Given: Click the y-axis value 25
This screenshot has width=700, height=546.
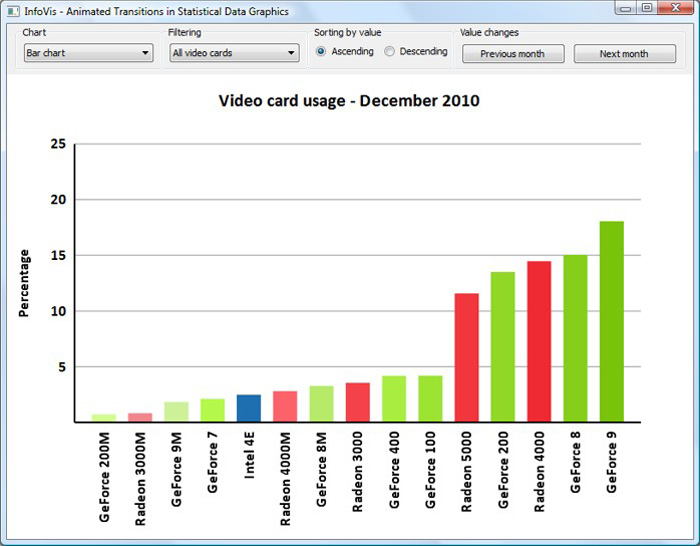Looking at the screenshot, I should point(58,144).
